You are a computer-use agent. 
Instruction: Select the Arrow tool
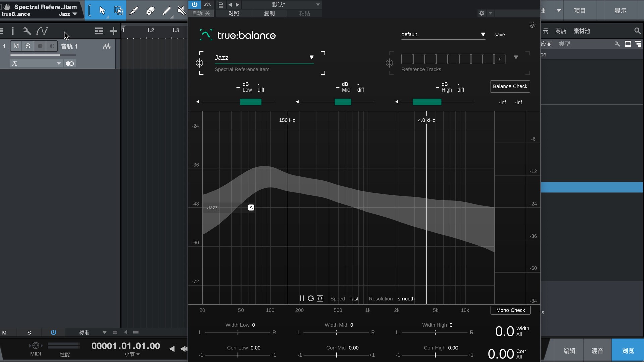[102, 10]
